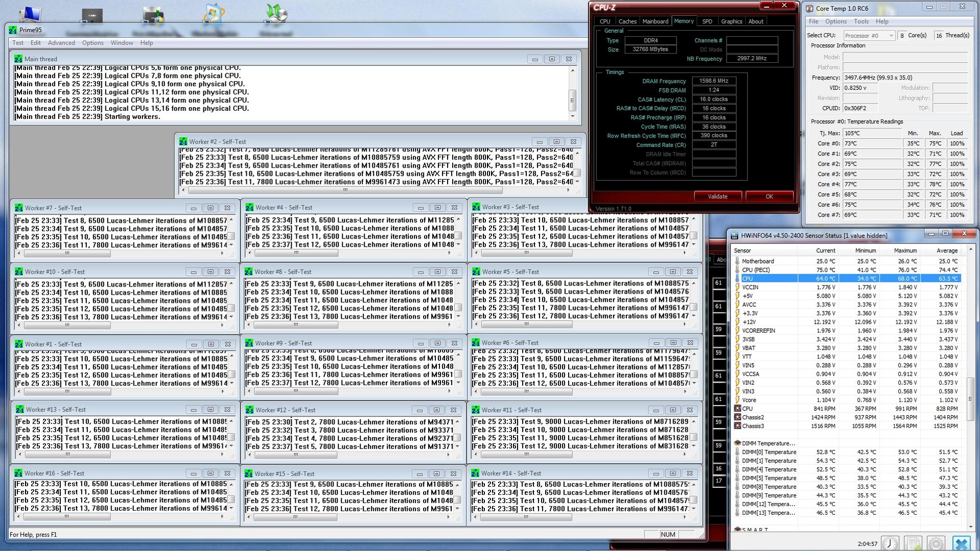Click the OK button in CPU-Z

click(769, 197)
